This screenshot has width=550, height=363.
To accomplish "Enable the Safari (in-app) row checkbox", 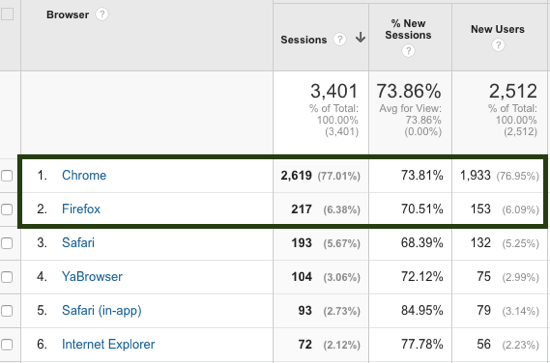I will [x=7, y=311].
